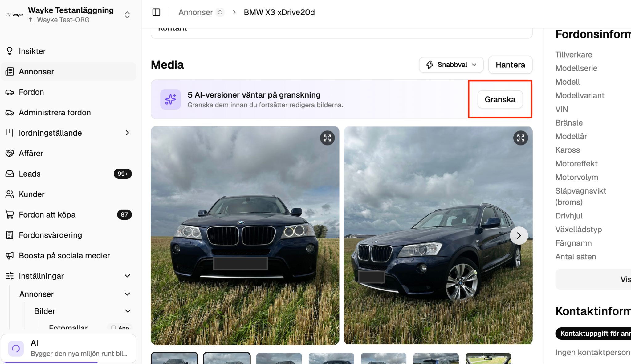Click the AI sparkle icon in banner
Viewport: 631px width, 364px height.
170,99
